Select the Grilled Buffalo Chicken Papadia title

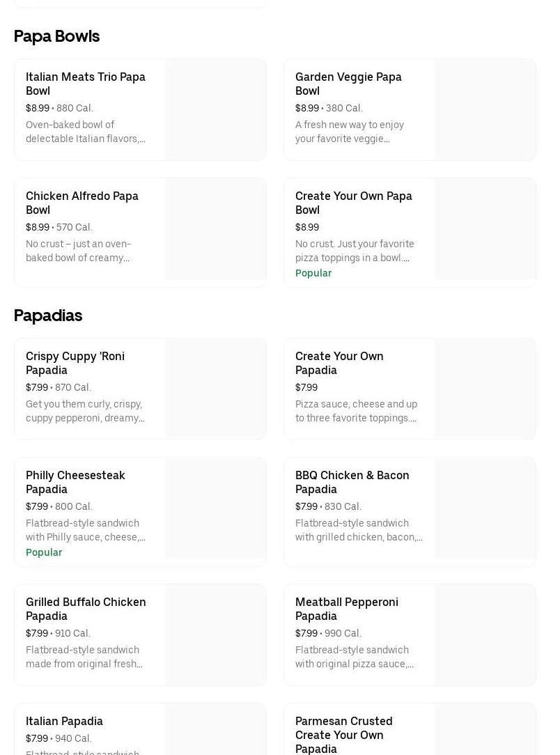[x=86, y=609]
